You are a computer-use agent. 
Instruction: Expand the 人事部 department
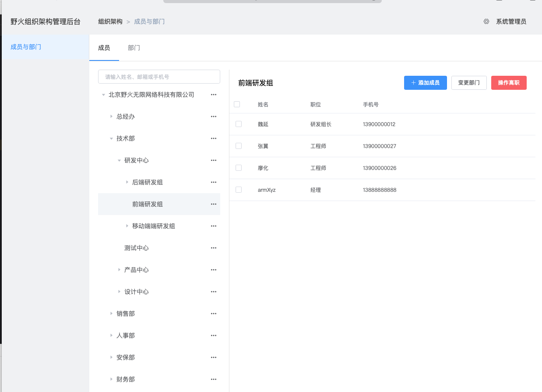(111, 335)
